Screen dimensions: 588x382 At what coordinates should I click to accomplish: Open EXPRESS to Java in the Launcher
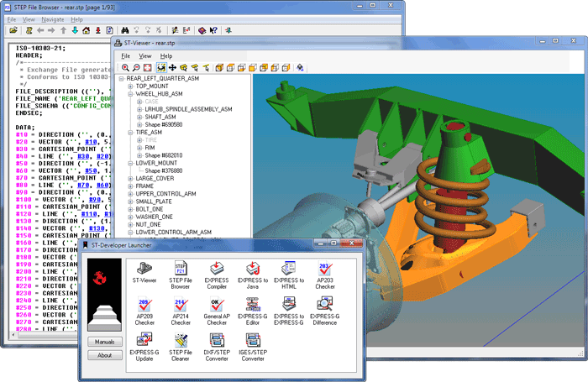(x=253, y=275)
